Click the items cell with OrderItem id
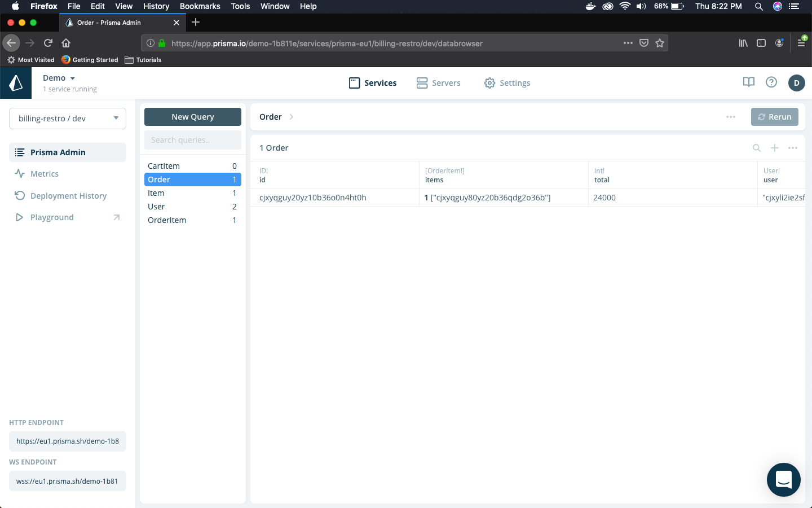812x508 pixels. [504, 198]
